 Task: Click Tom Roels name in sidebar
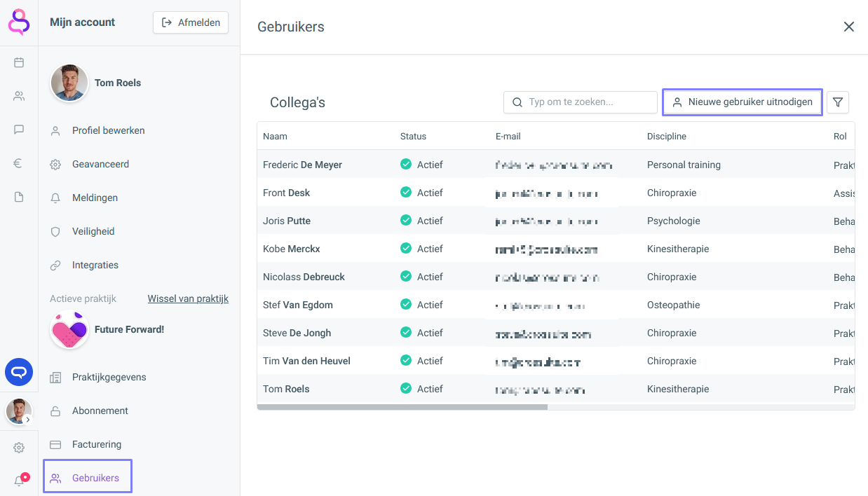coord(118,83)
